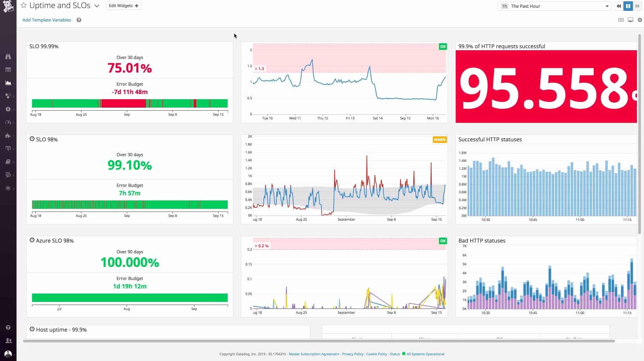
Task: Open Monitors via the exclamation icon
Action: [8, 109]
